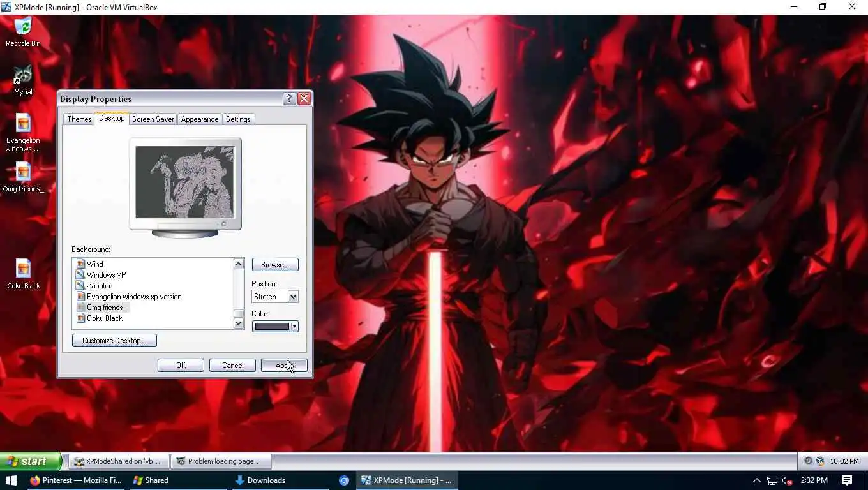Show hidden host tray icons chevron
The width and height of the screenshot is (868, 490).
point(756,480)
